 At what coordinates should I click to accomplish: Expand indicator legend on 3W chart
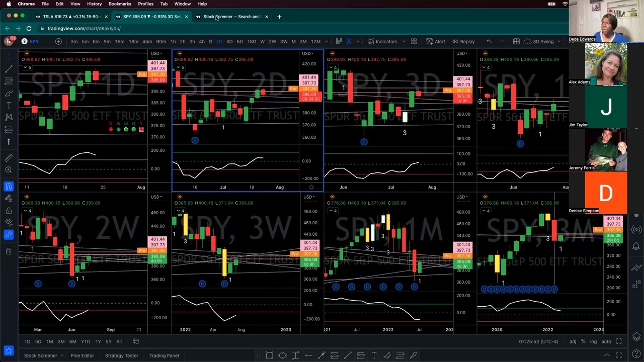179,211
